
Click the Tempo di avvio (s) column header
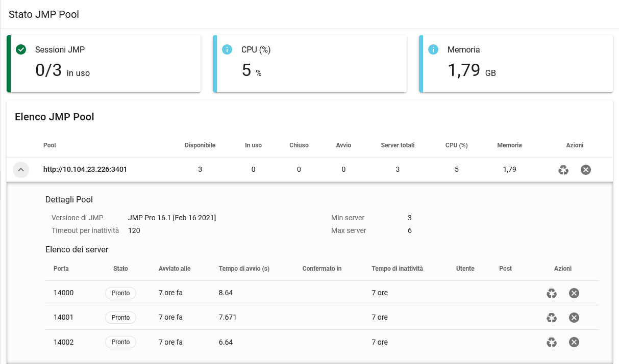[x=244, y=269]
